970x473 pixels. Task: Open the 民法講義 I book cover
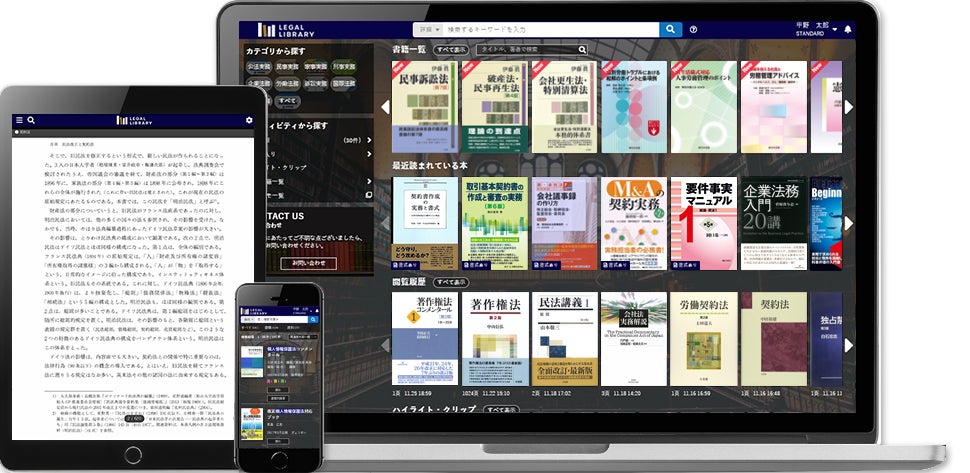(x=564, y=339)
